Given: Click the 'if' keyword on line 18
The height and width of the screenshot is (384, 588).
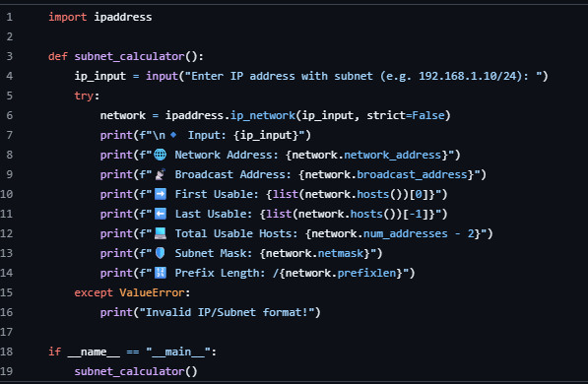Looking at the screenshot, I should pos(55,352).
